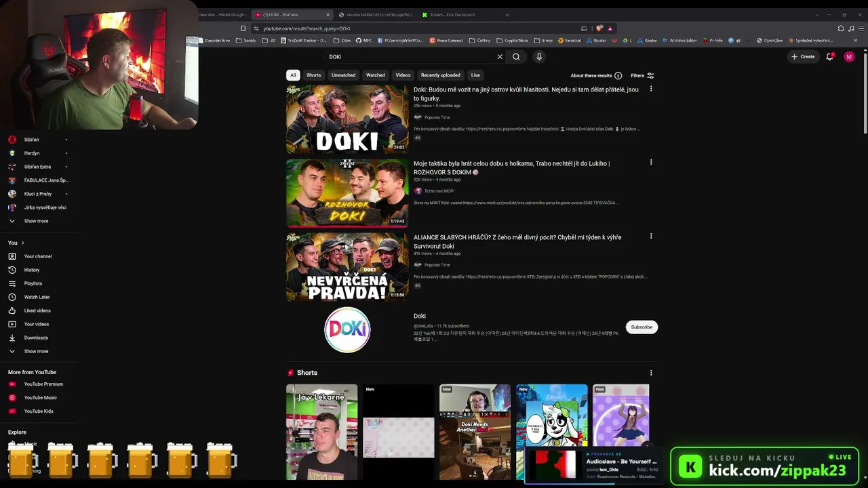
Task: Open the Crypto/Akcie bookmark folder
Action: point(512,41)
